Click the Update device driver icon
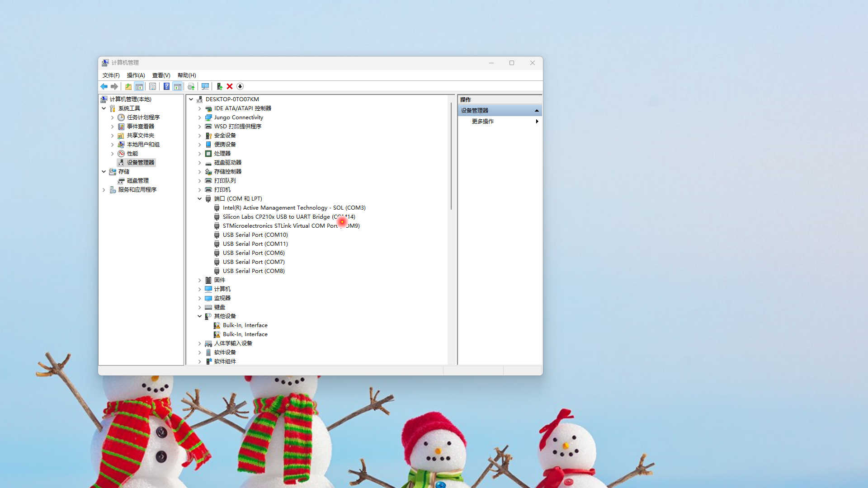Screen dimensions: 868x488 click(219, 86)
